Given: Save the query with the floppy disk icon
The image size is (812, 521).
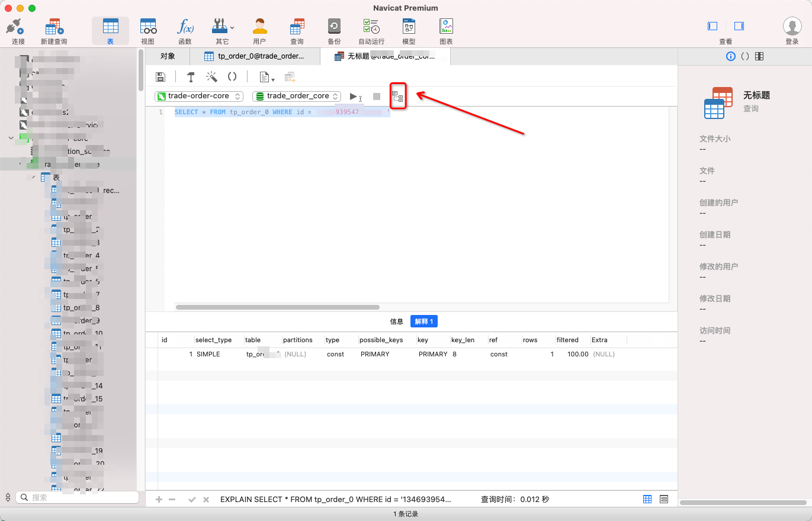Looking at the screenshot, I should [x=160, y=77].
